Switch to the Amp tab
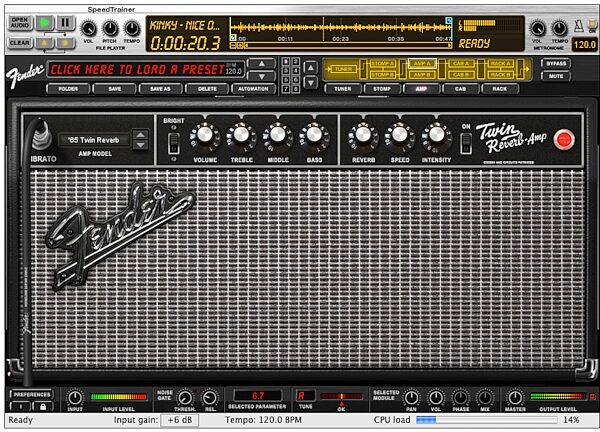The width and height of the screenshot is (600, 432). click(x=421, y=89)
